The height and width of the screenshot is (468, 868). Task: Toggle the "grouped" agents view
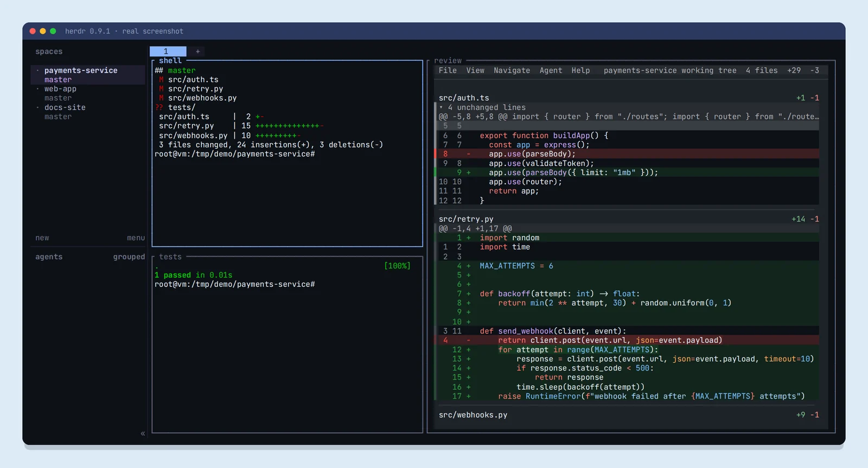click(129, 257)
